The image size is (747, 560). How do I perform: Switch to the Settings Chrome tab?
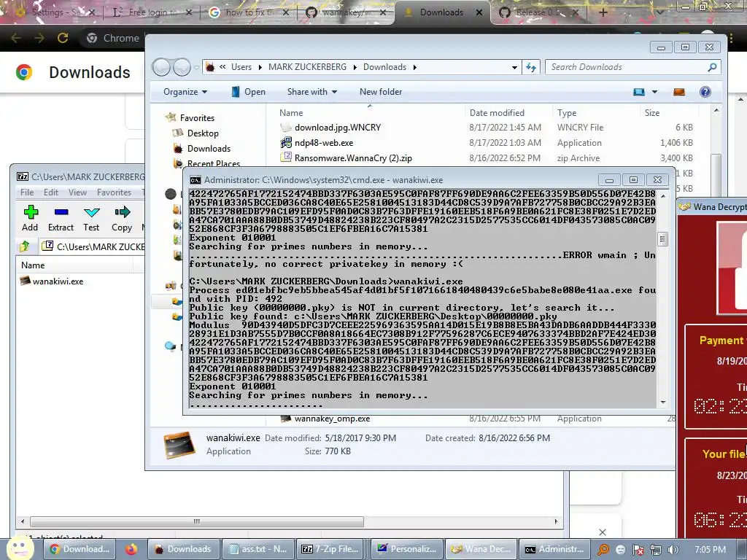[55, 12]
